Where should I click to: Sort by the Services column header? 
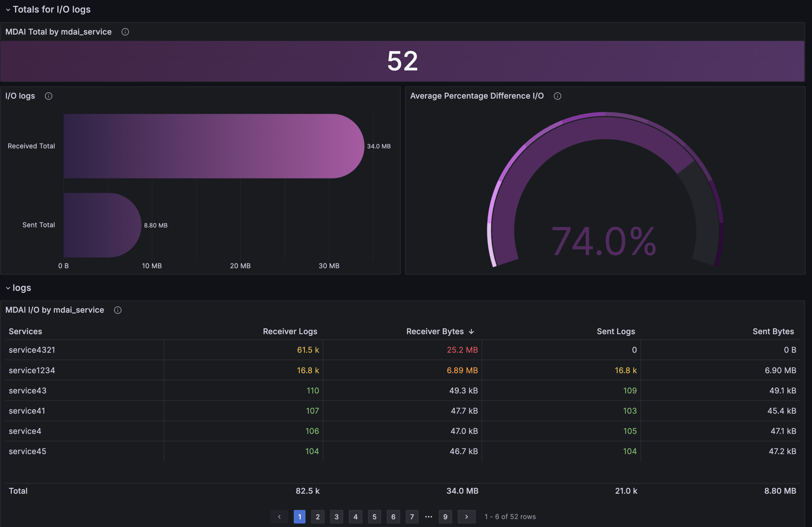point(26,331)
